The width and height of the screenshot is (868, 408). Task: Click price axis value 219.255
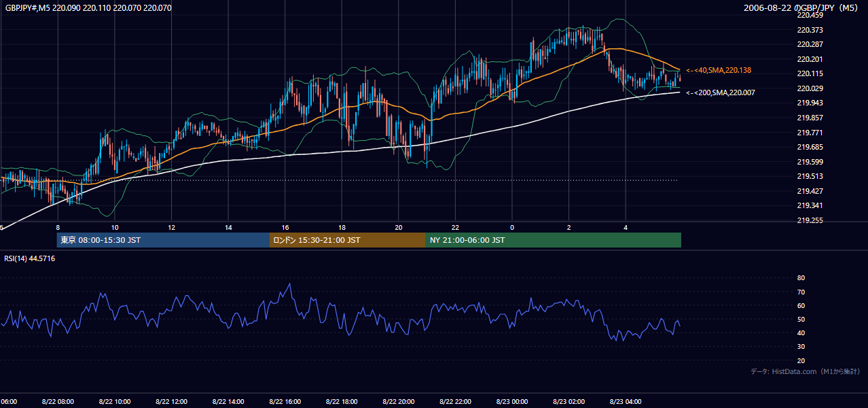pyautogui.click(x=810, y=220)
